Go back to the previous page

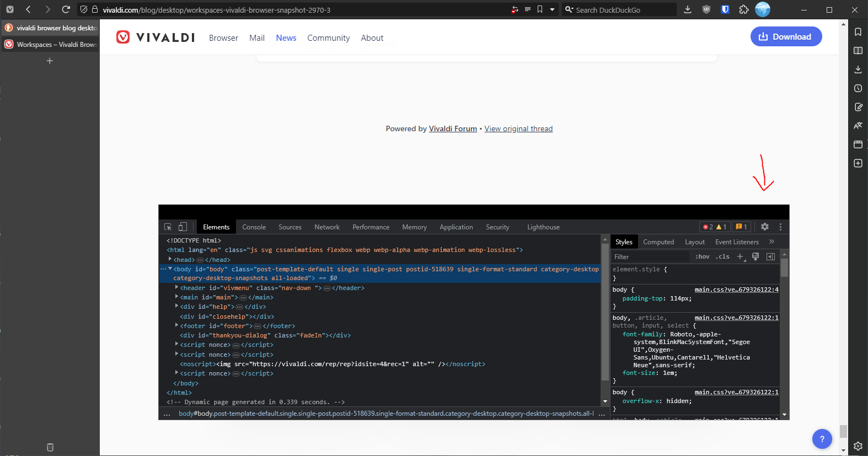28,9
